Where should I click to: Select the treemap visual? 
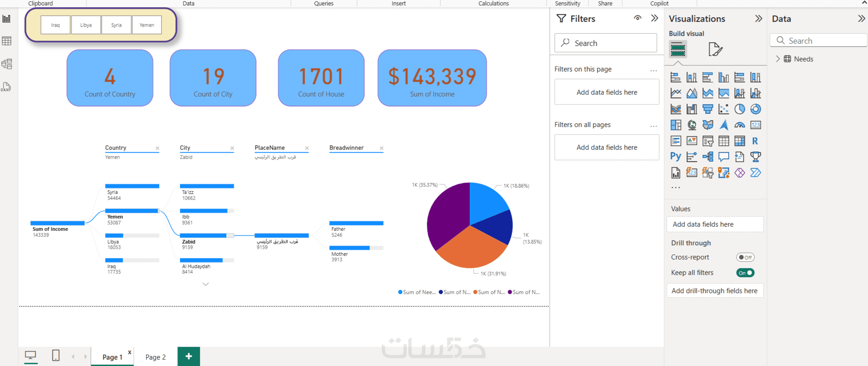click(x=676, y=125)
